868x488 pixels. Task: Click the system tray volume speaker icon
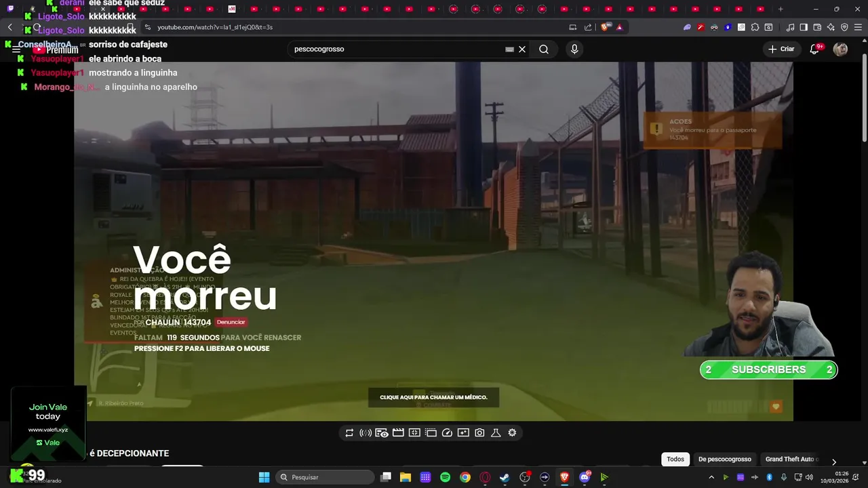(809, 477)
